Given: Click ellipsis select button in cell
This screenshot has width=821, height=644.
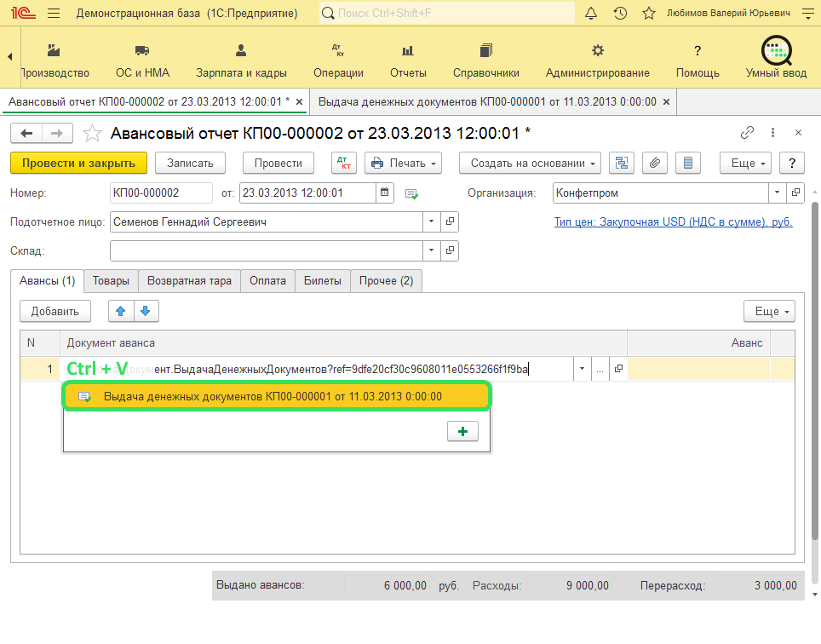Looking at the screenshot, I should tap(600, 369).
